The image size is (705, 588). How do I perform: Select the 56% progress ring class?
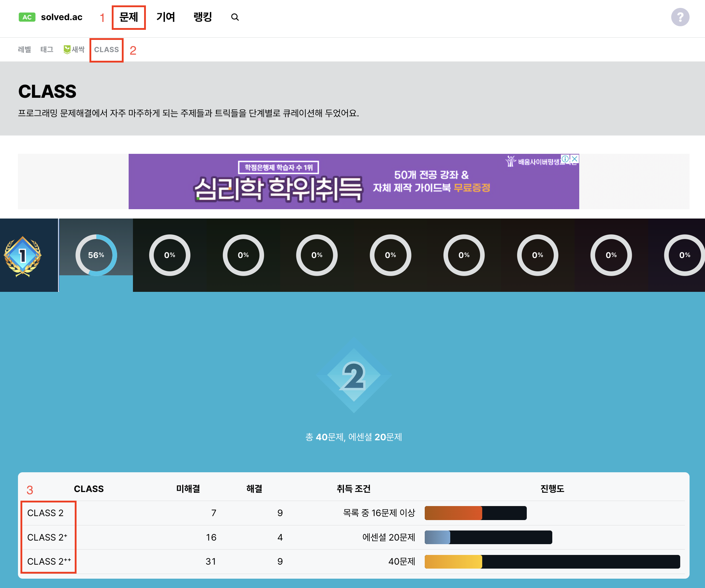pyautogui.click(x=96, y=255)
